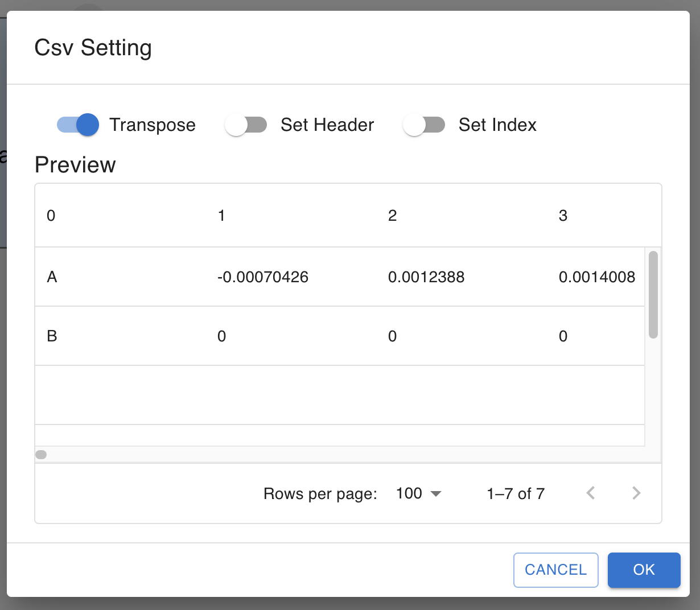Image resolution: width=700 pixels, height=610 pixels.
Task: Click the 1–7 of 7 pagination text
Action: point(516,493)
